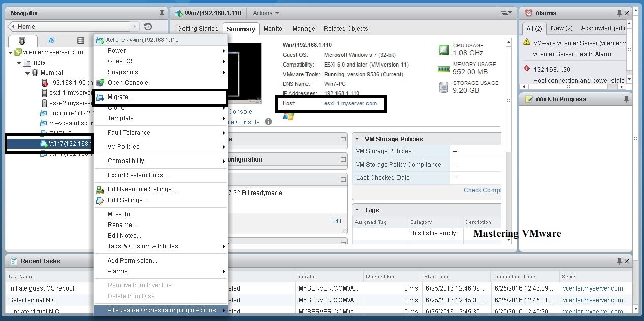The height and width of the screenshot is (321, 644).
Task: Collapse the vcenter.myserver.com tree node
Action: [11, 52]
